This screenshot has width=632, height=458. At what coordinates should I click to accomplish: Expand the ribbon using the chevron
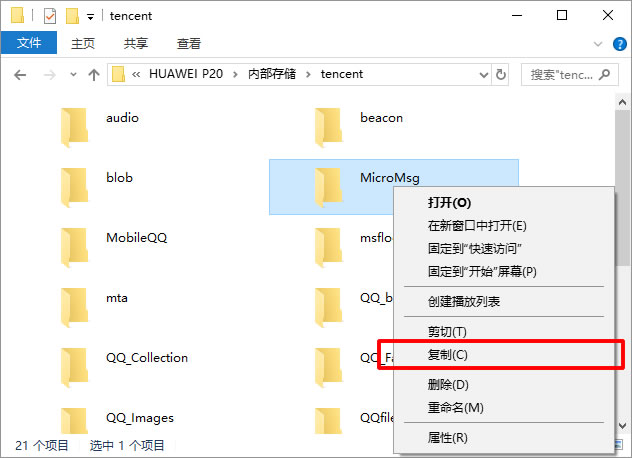(x=598, y=44)
